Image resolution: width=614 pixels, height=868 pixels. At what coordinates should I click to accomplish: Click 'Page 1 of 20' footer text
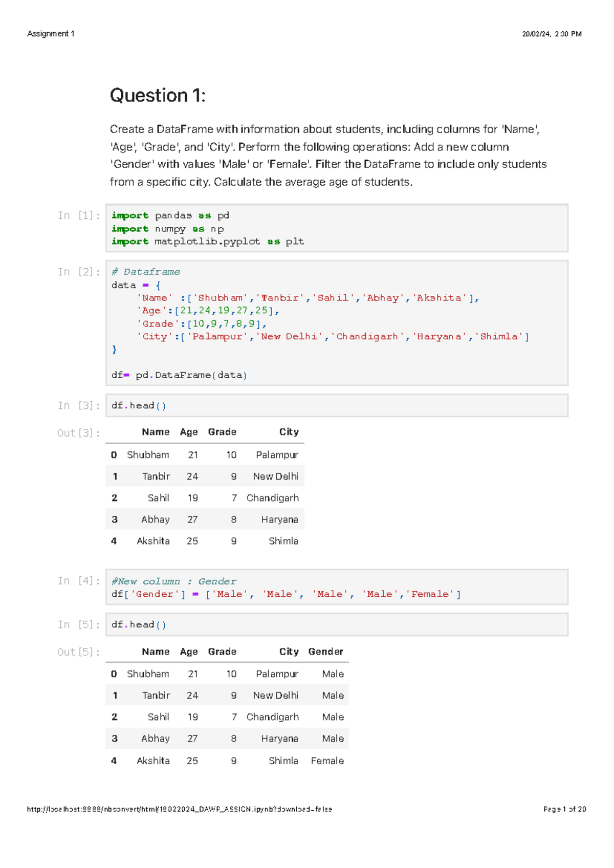pyautogui.click(x=565, y=809)
